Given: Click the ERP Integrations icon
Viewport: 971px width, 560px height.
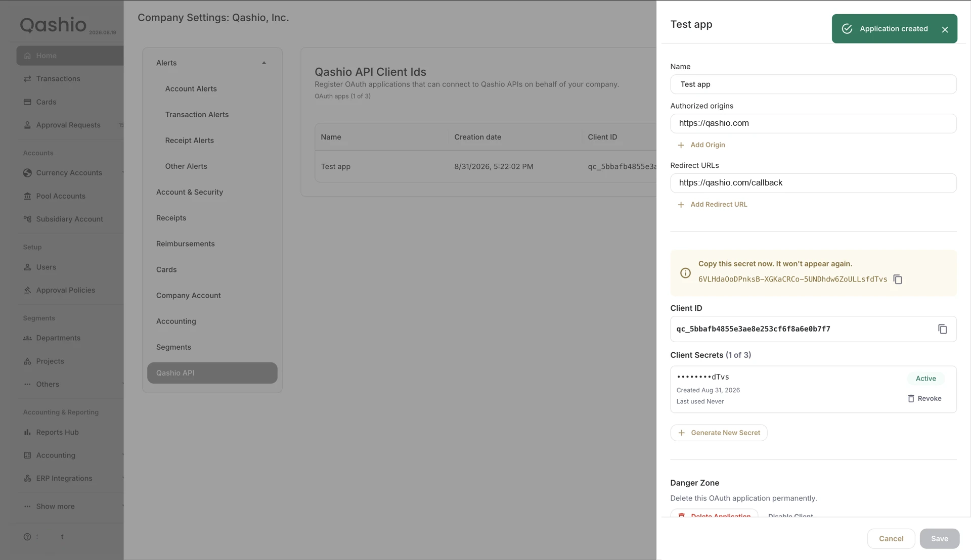Looking at the screenshot, I should coord(27,478).
